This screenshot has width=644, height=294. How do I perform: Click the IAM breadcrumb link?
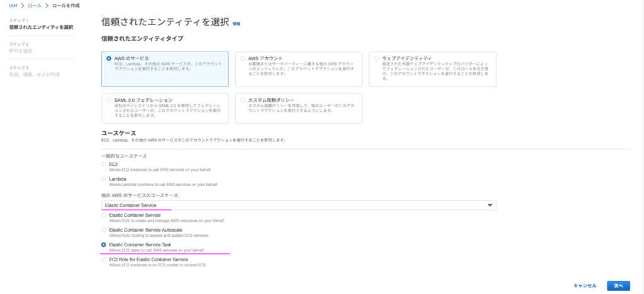(13, 6)
